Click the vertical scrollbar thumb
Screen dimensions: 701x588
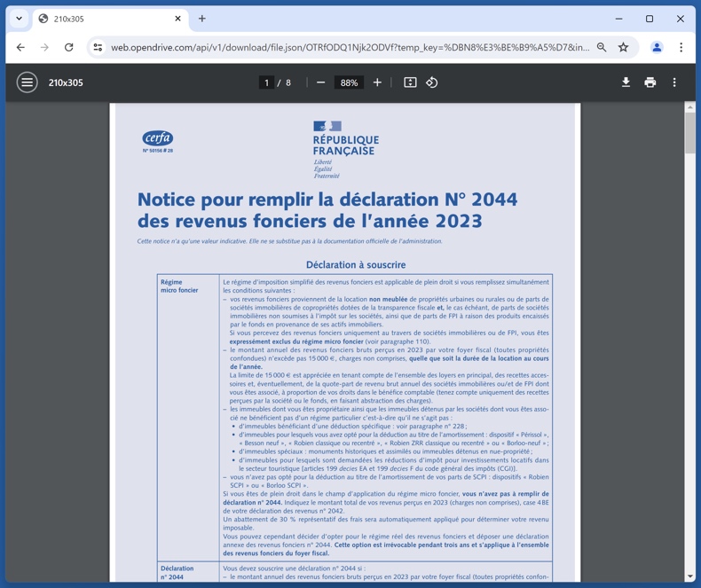pyautogui.click(x=690, y=133)
